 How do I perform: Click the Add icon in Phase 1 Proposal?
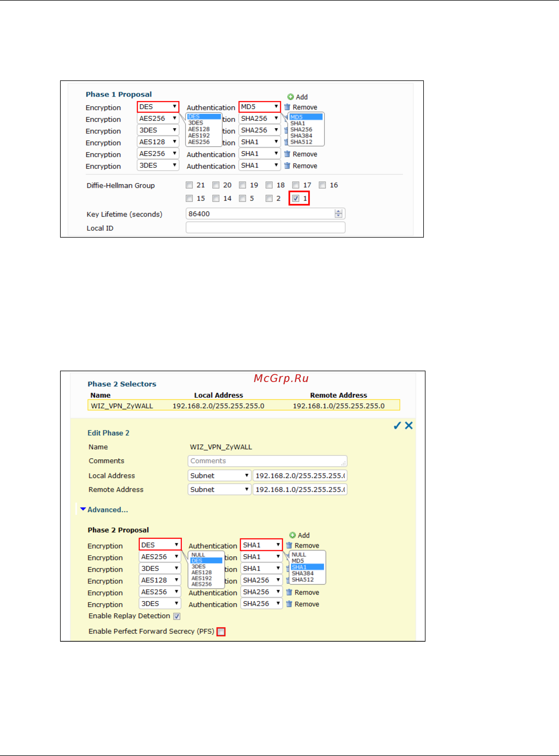pyautogui.click(x=290, y=97)
